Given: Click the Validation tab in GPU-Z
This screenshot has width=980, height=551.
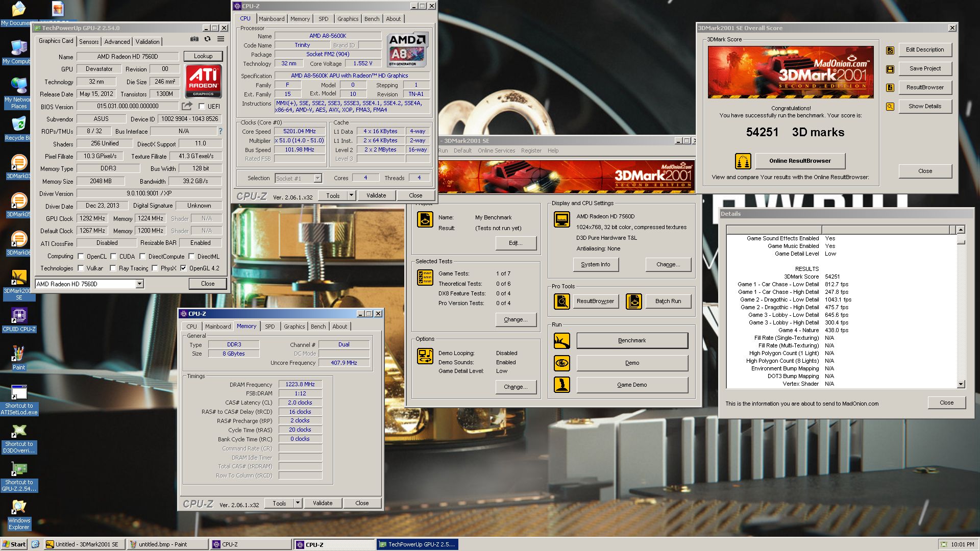Looking at the screenshot, I should 148,42.
